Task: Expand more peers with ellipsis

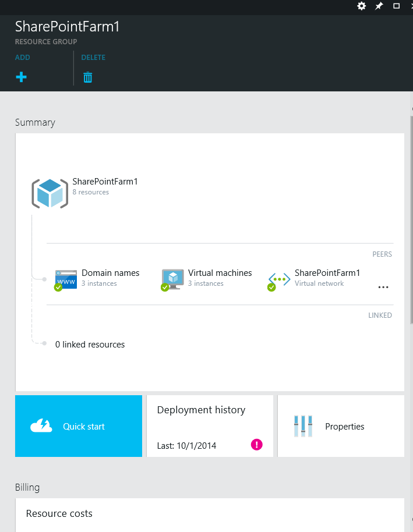Action: point(383,287)
